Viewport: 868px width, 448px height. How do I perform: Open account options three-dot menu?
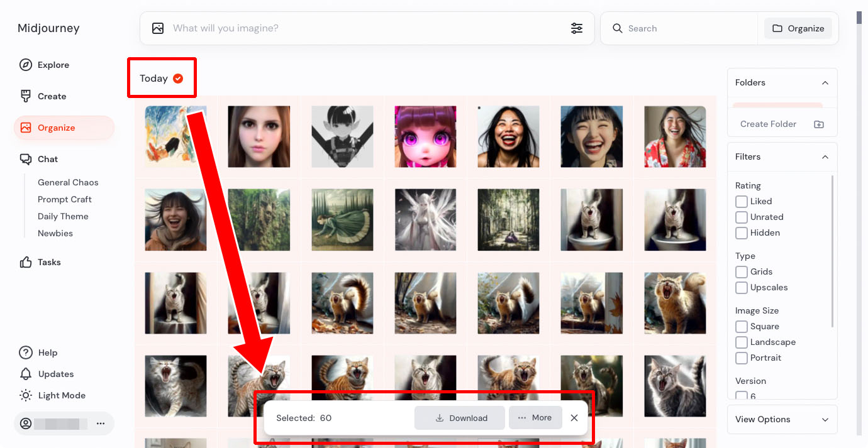[101, 423]
